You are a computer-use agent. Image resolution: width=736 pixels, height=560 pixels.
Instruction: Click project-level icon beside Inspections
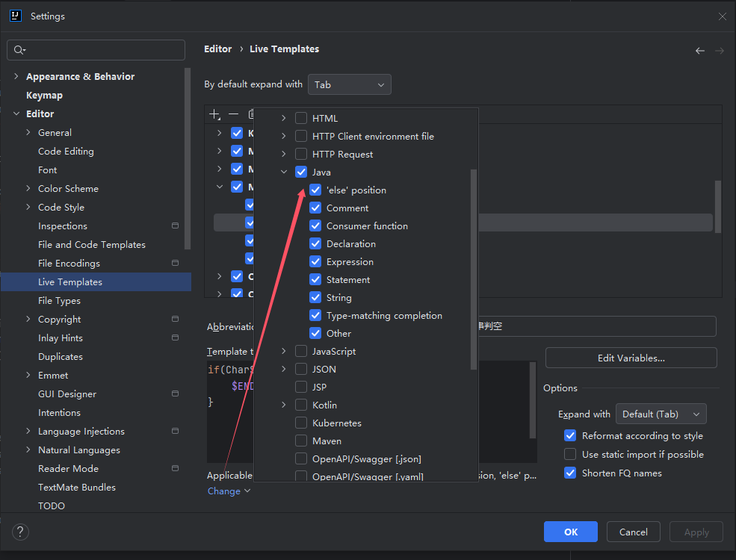[175, 226]
